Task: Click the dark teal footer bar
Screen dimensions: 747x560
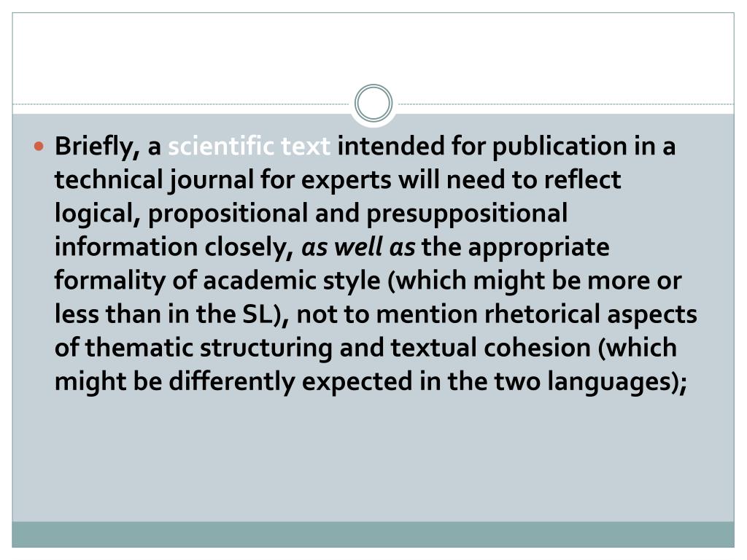Action: [373, 534]
